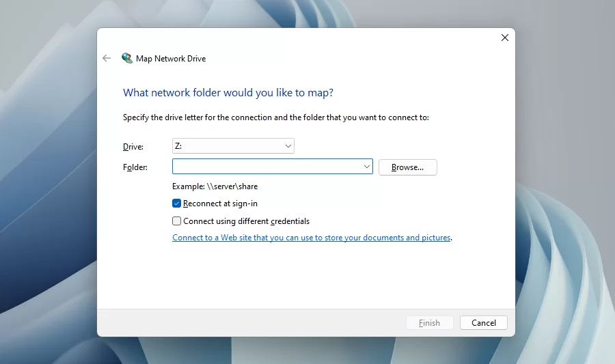Viewport: 615px width, 364px height.
Task: Click the 'What network folder' heading
Action: coord(228,92)
